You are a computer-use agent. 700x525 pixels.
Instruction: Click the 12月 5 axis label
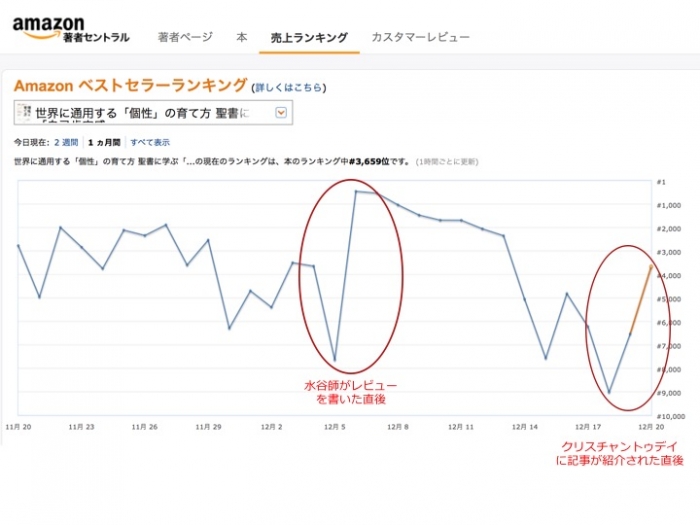pyautogui.click(x=335, y=427)
